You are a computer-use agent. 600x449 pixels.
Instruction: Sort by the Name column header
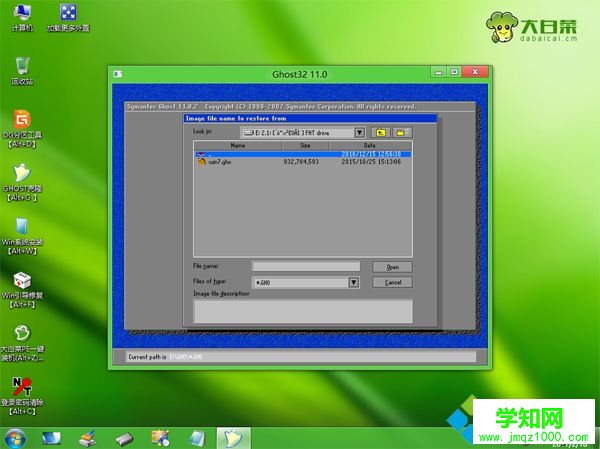(238, 145)
